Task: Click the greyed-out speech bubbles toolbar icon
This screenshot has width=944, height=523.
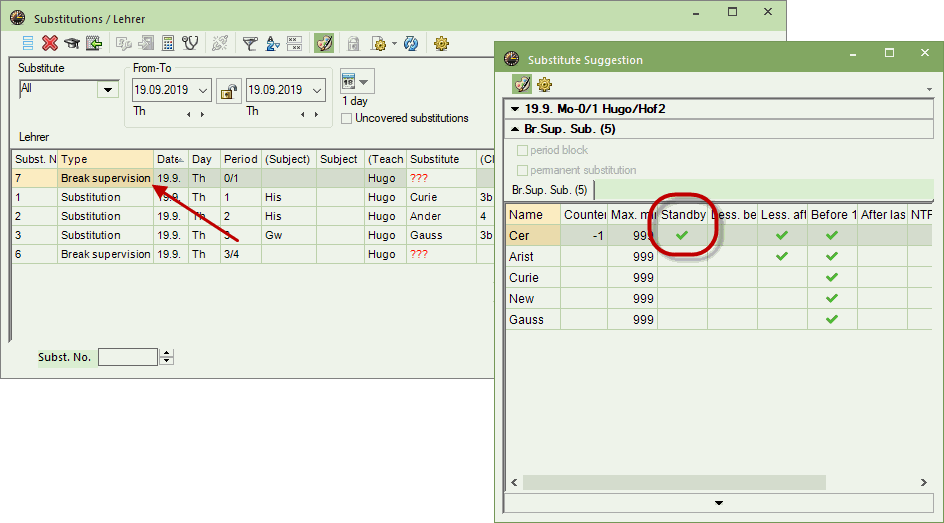Action: tap(124, 43)
